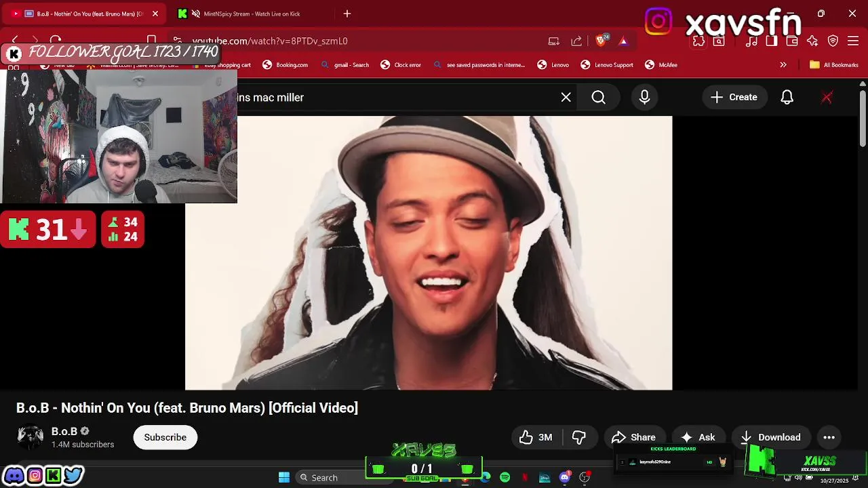Open the ebay shopping cart bookmark
Image resolution: width=868 pixels, height=488 pixels.
tap(221, 65)
